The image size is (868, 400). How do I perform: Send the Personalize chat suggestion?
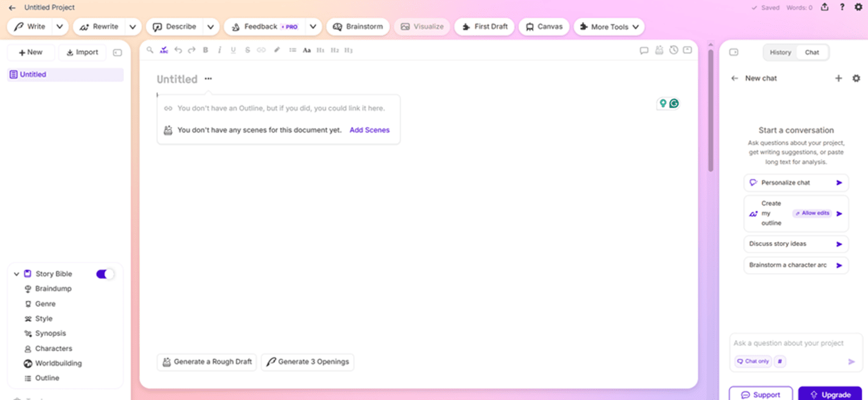pos(839,183)
